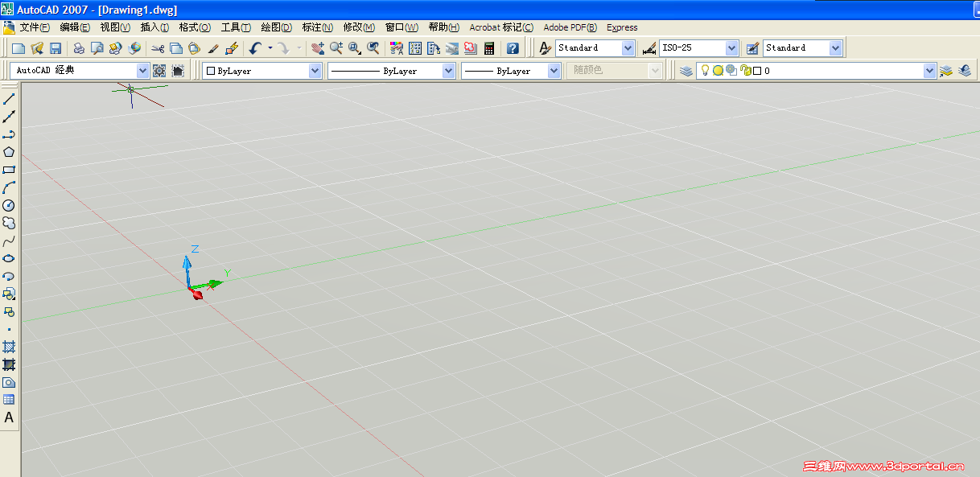
Task: Toggle layer 0 on/off lightbulb
Action: click(706, 71)
